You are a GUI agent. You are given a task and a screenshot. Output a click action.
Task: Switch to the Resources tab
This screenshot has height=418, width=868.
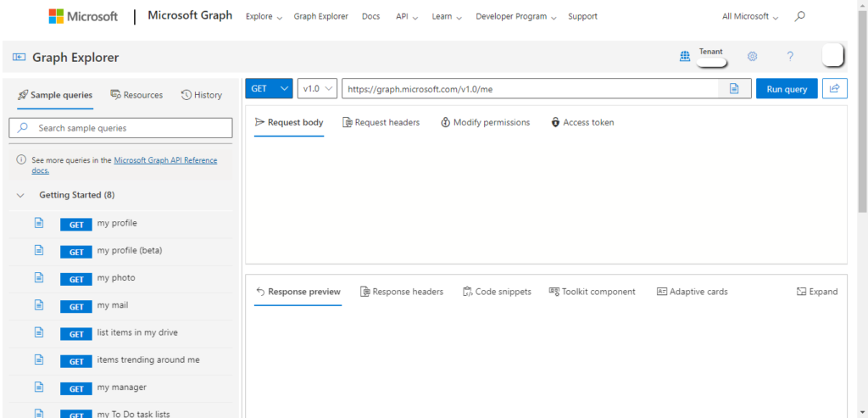[136, 95]
